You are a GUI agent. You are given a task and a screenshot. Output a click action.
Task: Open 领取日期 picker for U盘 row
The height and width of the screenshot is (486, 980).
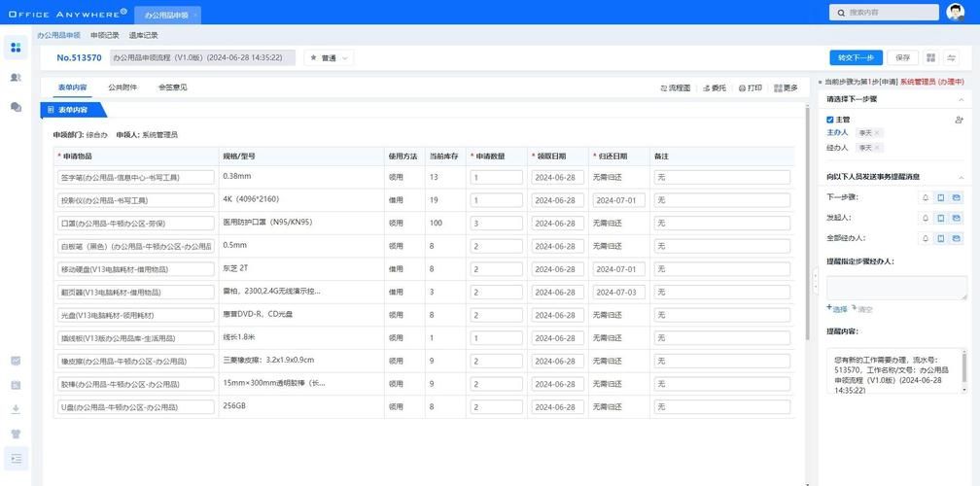(x=557, y=407)
